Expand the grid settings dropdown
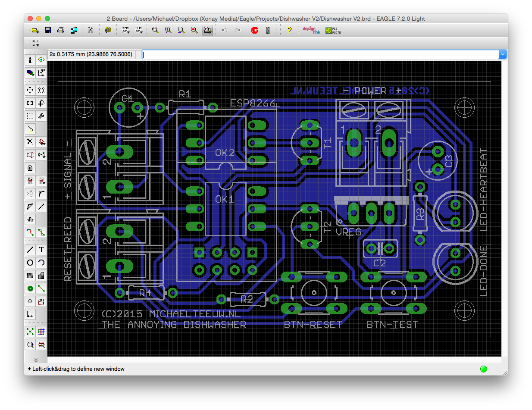This screenshot has width=532, height=410. [35, 43]
